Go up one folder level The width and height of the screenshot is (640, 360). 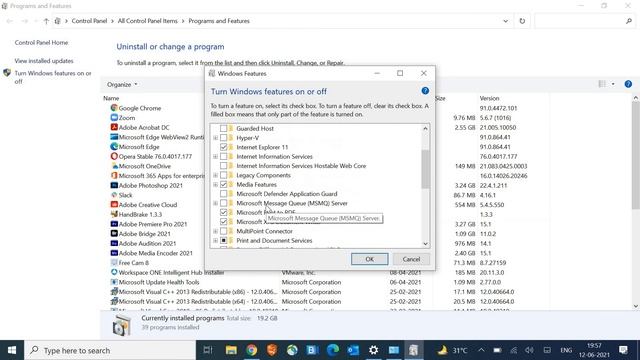click(x=46, y=21)
